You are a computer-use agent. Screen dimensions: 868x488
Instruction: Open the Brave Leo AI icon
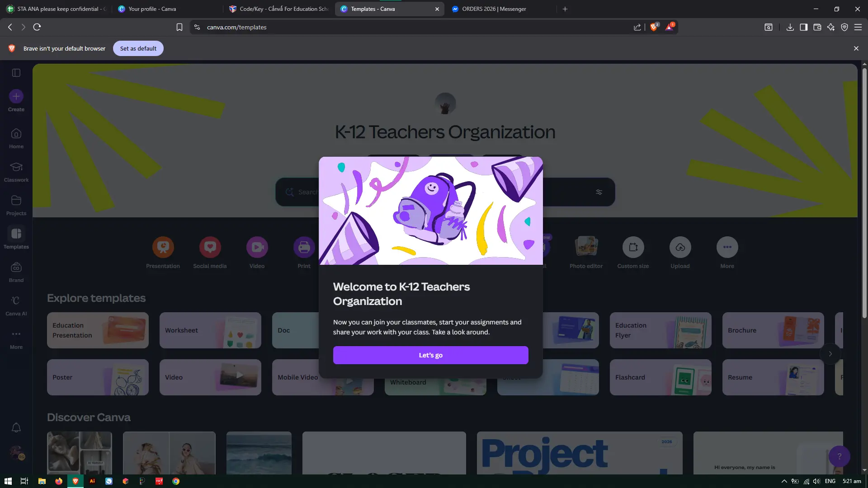coord(831,27)
